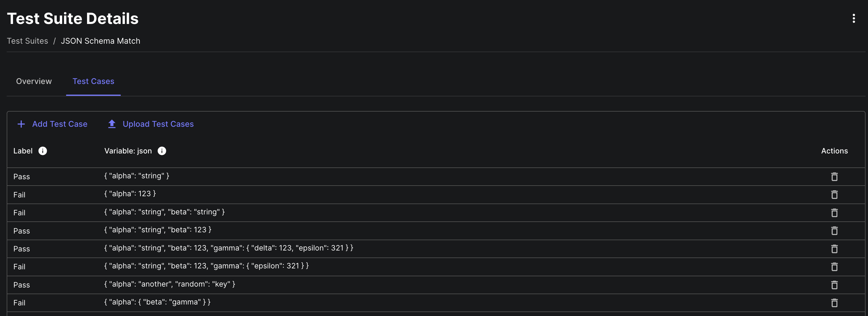The height and width of the screenshot is (316, 868).
Task: Delete the gamma epsilon-only Fail test case
Action: point(834,267)
